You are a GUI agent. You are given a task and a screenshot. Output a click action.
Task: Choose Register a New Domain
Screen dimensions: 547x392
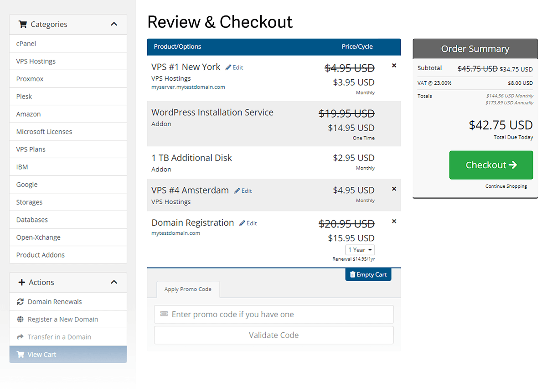[x=68, y=320]
